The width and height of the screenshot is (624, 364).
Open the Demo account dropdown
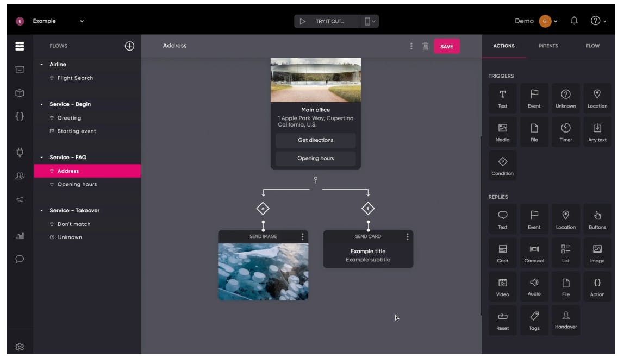coord(536,21)
